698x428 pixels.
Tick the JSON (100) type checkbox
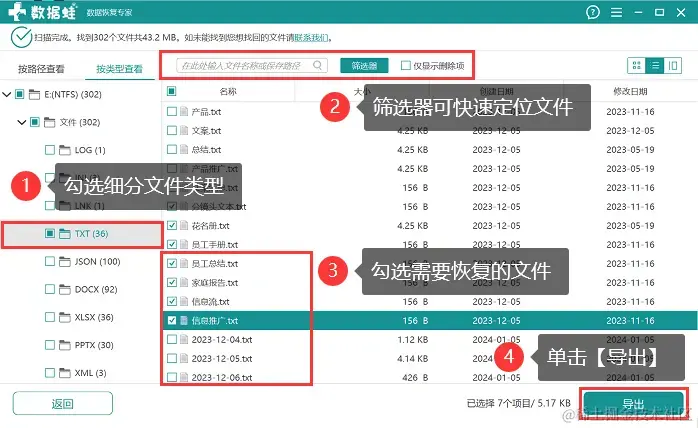(x=50, y=261)
